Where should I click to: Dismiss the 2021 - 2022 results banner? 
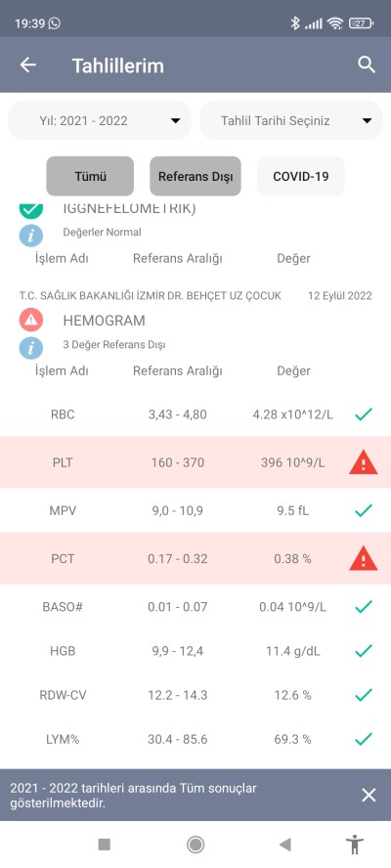click(x=369, y=796)
